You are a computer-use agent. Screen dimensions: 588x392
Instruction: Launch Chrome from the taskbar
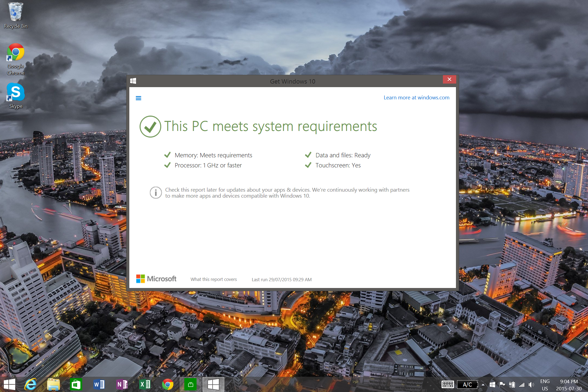coord(167,384)
